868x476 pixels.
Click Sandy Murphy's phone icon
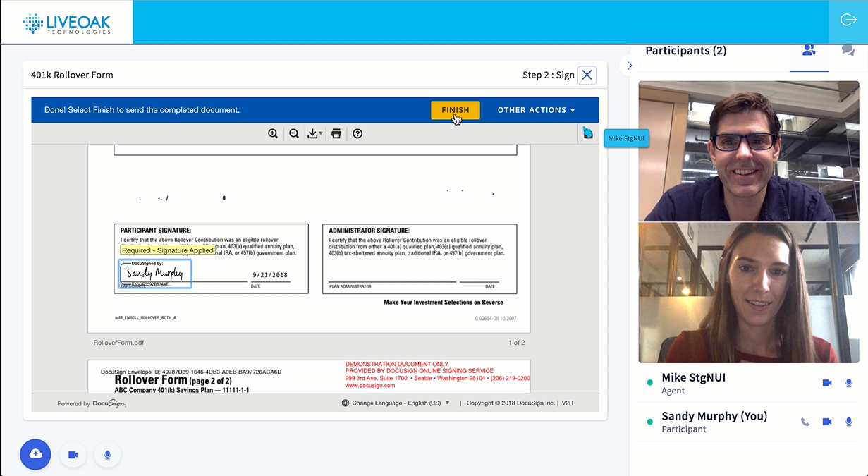pyautogui.click(x=805, y=422)
